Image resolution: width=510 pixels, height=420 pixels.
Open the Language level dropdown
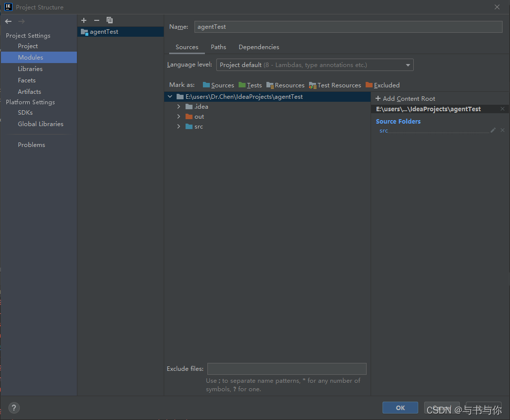(x=408, y=65)
